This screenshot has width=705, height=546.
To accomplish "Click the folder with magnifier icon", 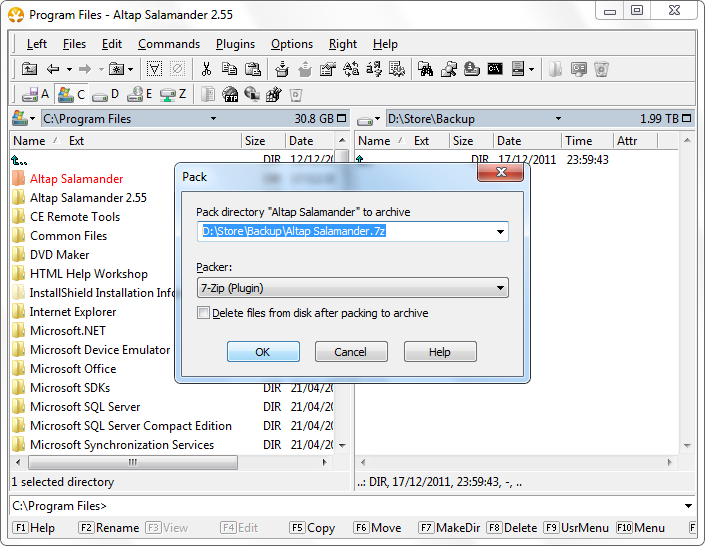I will pos(448,69).
